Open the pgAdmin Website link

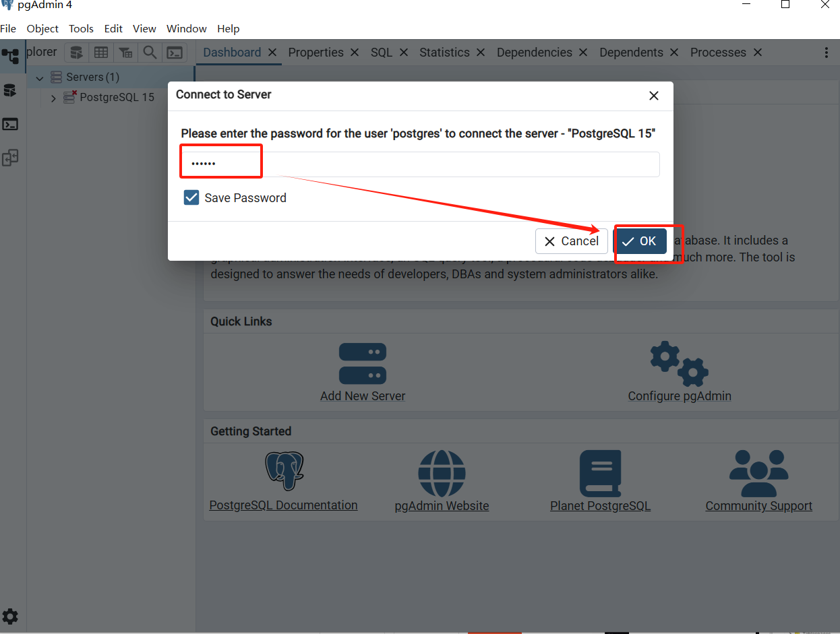[442, 506]
